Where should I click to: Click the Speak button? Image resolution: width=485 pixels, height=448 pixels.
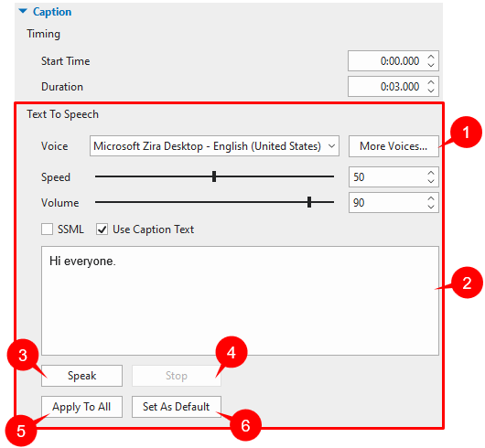coord(81,376)
